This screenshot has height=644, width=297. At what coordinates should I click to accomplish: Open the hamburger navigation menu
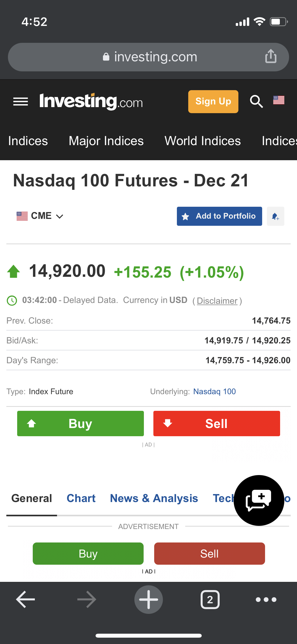point(21,102)
